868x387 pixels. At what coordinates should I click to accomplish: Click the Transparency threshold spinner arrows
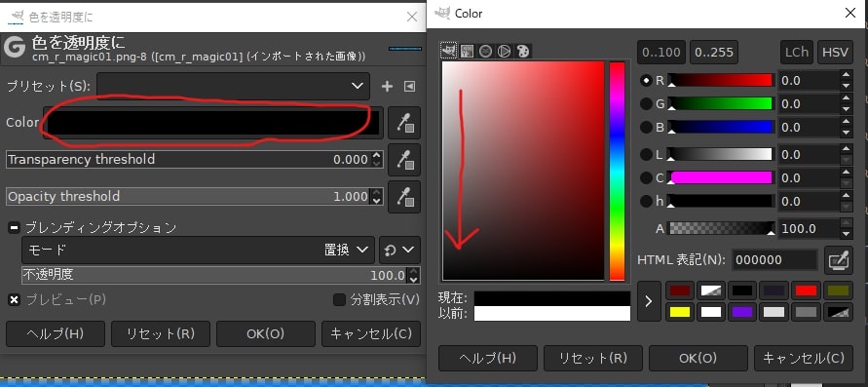(376, 160)
